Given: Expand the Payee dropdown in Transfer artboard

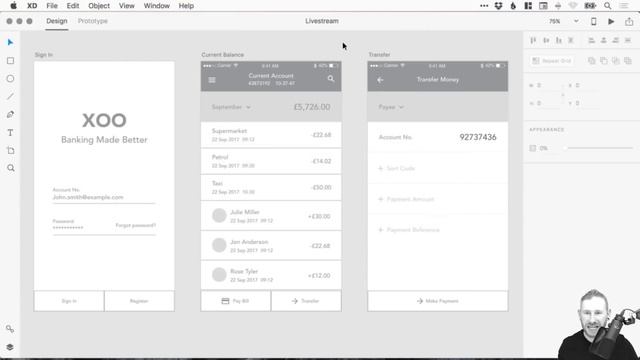Looking at the screenshot, I should click(x=391, y=107).
